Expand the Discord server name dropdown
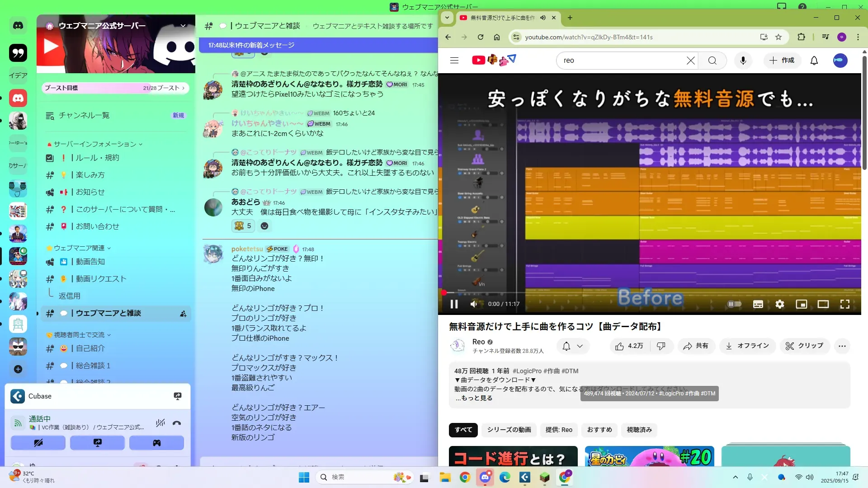The height and width of the screenshot is (488, 868). click(x=183, y=26)
